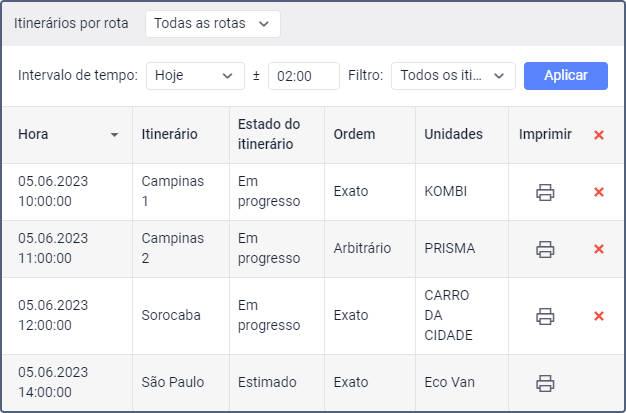Click the 'Estado do itinerário' column header
The height and width of the screenshot is (413, 626).
pos(269,135)
